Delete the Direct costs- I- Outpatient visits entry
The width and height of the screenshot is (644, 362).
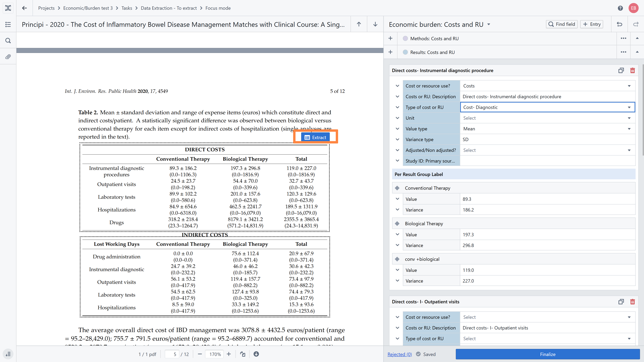pyautogui.click(x=632, y=301)
